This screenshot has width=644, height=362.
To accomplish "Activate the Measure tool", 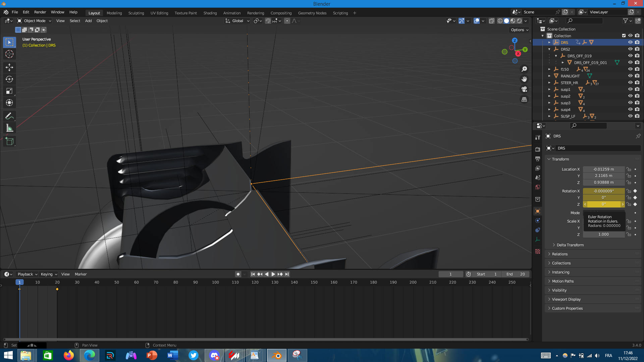I will (9, 128).
